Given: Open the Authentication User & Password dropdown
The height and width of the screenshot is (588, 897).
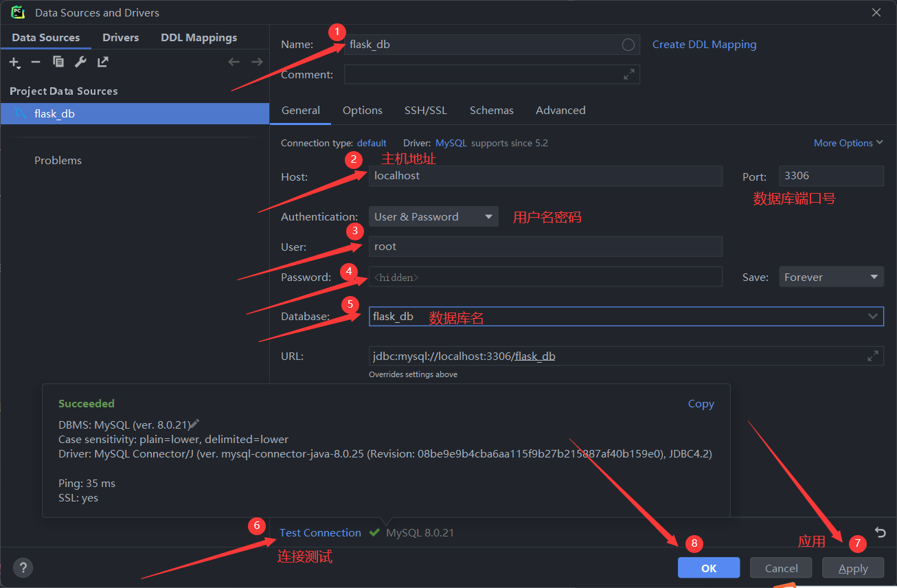Looking at the screenshot, I should [433, 217].
